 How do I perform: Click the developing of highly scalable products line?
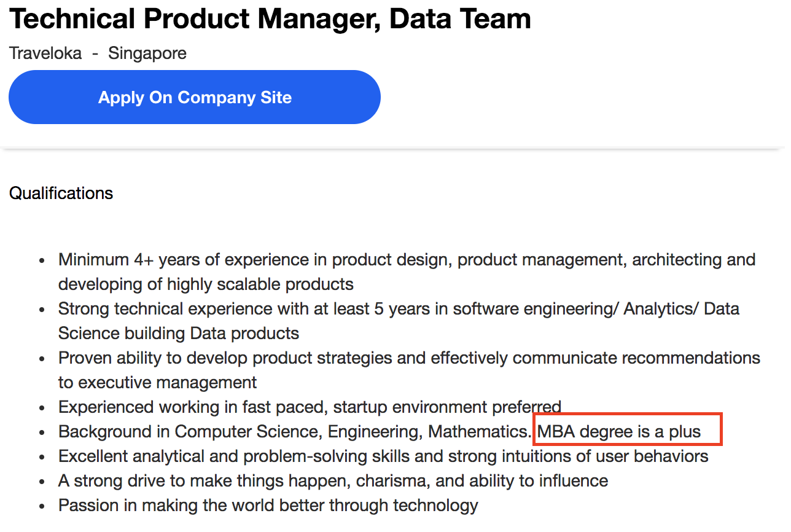[x=206, y=284]
